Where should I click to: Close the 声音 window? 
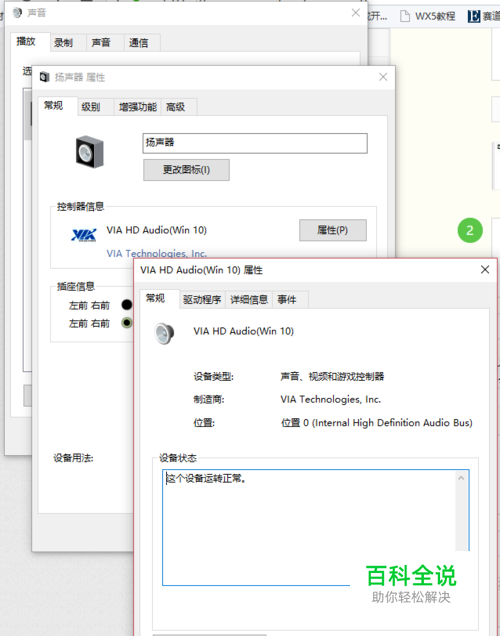(356, 13)
